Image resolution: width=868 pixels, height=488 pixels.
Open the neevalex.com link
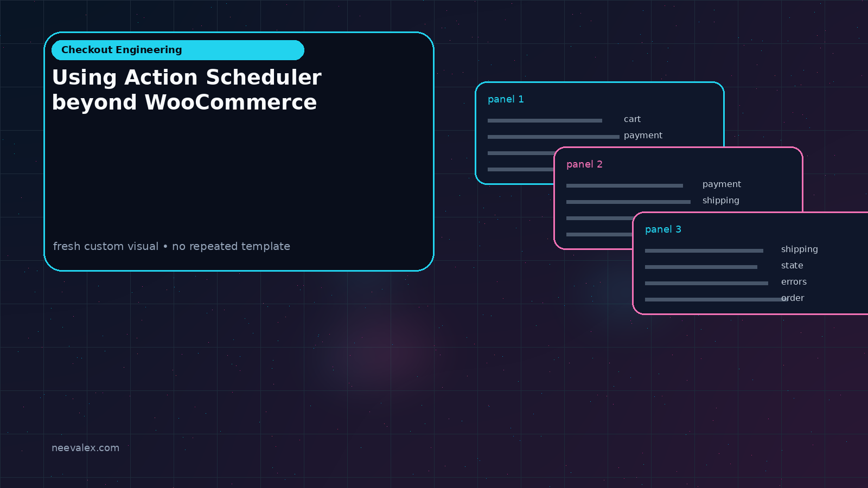[x=85, y=448]
